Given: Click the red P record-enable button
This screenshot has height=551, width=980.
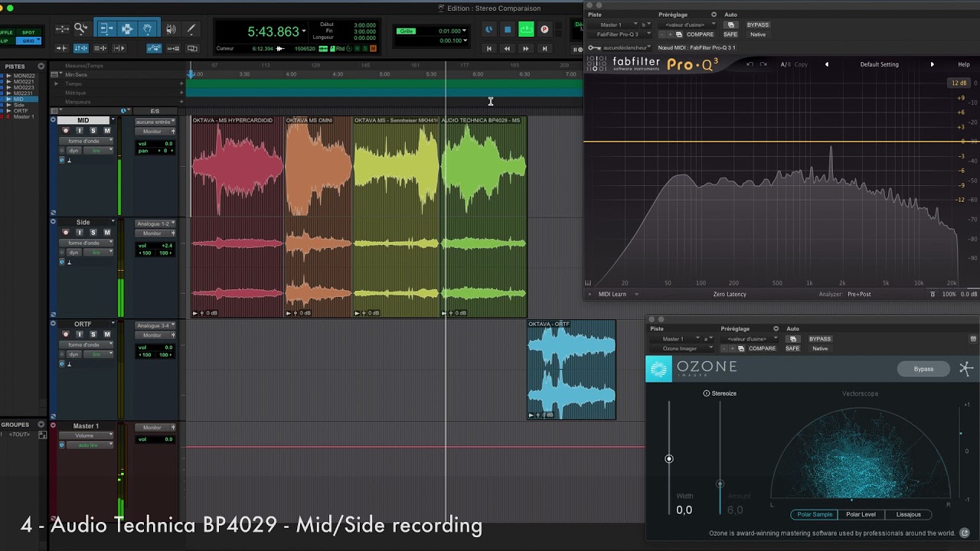Looking at the screenshot, I should pyautogui.click(x=544, y=30).
